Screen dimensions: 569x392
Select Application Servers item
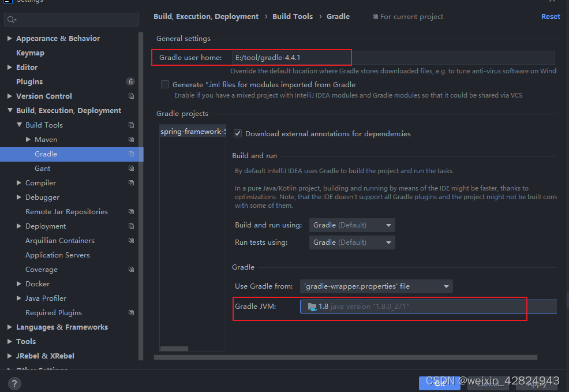point(58,255)
